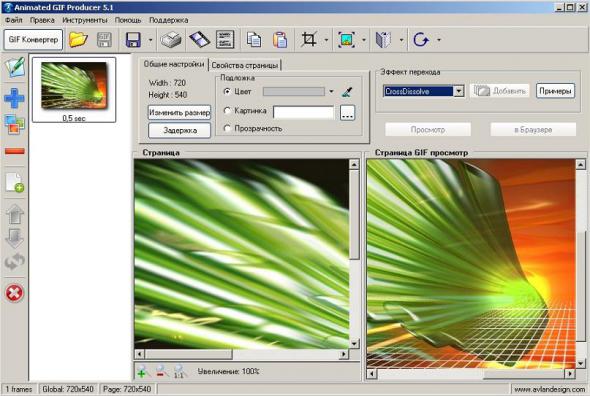
Task: Click the Изменить размер button
Action: tap(179, 112)
